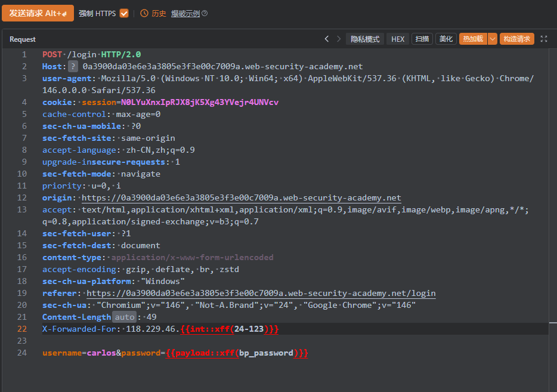Click the 热加载 hot reload button
Screen dimensions: 557x392
pyautogui.click(x=472, y=39)
